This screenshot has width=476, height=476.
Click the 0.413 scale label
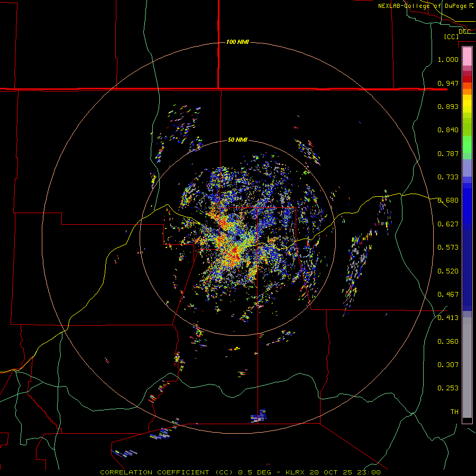tap(448, 318)
